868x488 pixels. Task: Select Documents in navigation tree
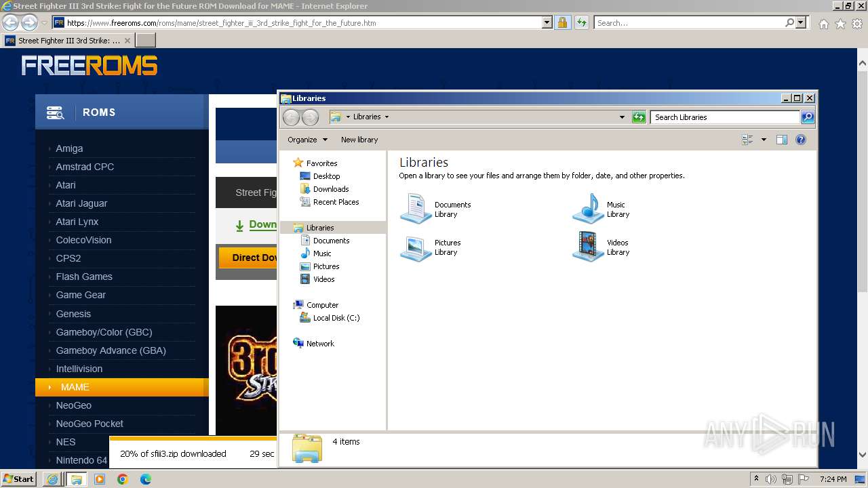[x=331, y=241]
